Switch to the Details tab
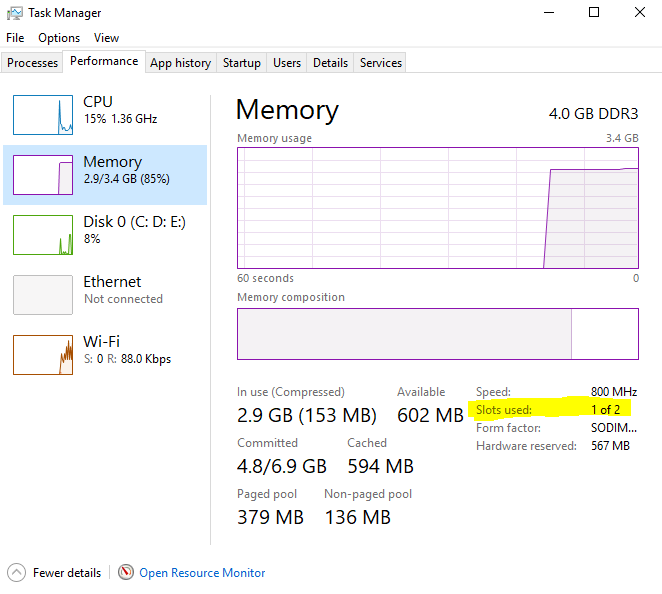 (330, 63)
